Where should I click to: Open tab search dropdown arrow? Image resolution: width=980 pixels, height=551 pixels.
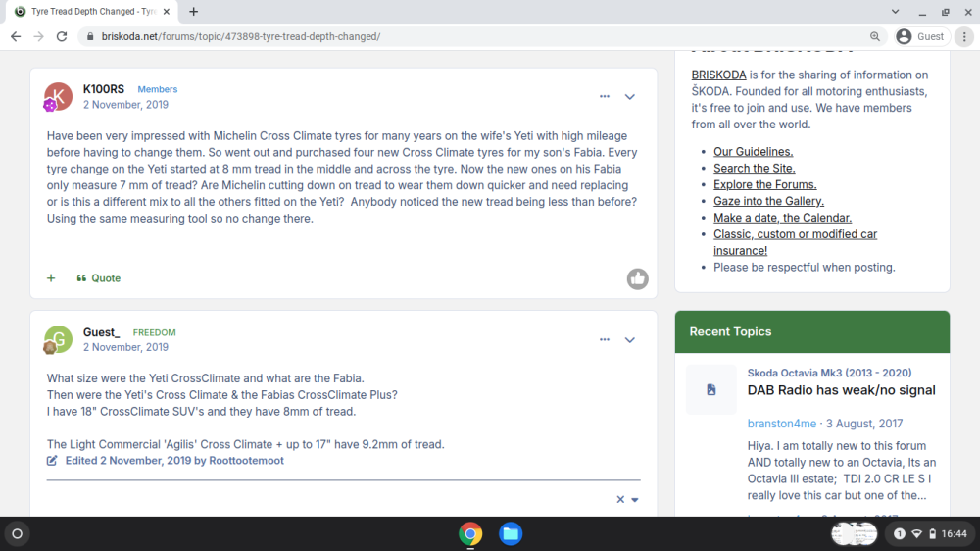(x=895, y=11)
